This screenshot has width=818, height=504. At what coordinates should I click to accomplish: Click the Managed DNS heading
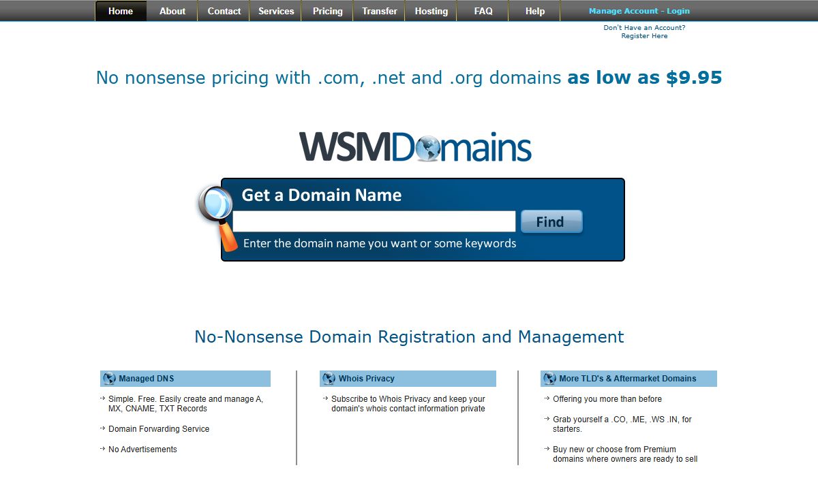[x=147, y=379]
